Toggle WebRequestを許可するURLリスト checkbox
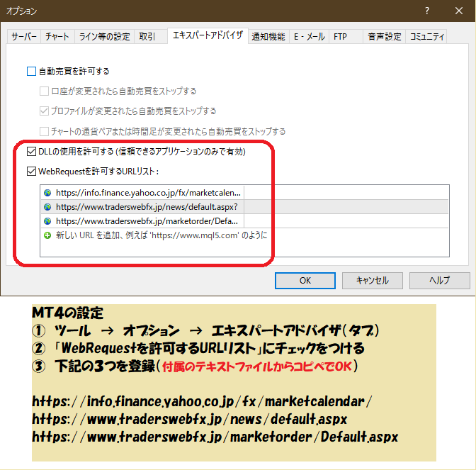 click(x=32, y=172)
